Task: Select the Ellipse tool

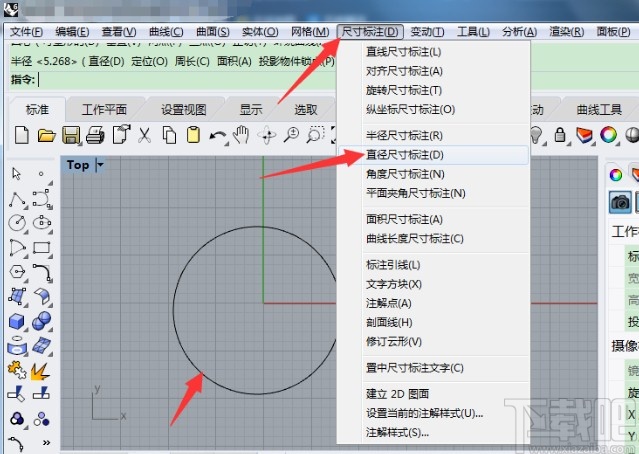Action: tap(42, 223)
